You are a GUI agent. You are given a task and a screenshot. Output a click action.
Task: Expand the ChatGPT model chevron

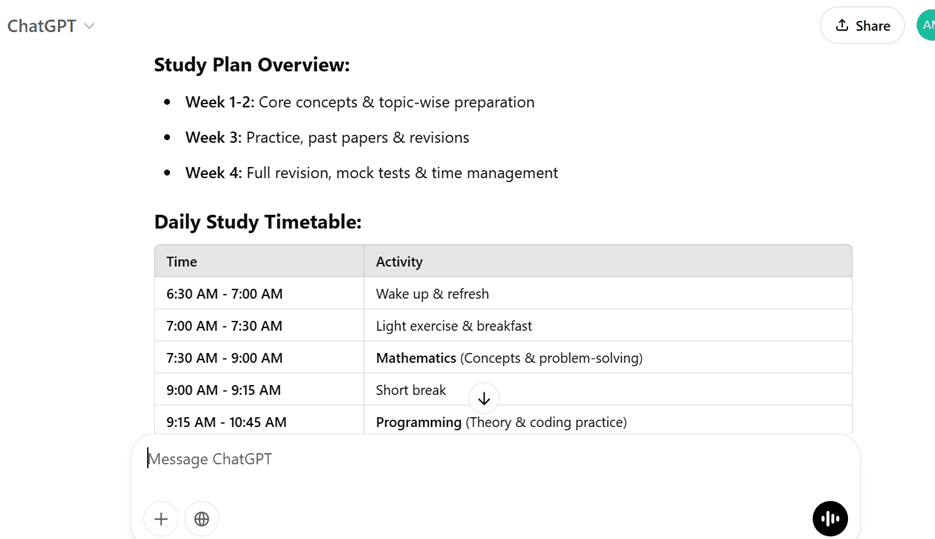click(89, 26)
